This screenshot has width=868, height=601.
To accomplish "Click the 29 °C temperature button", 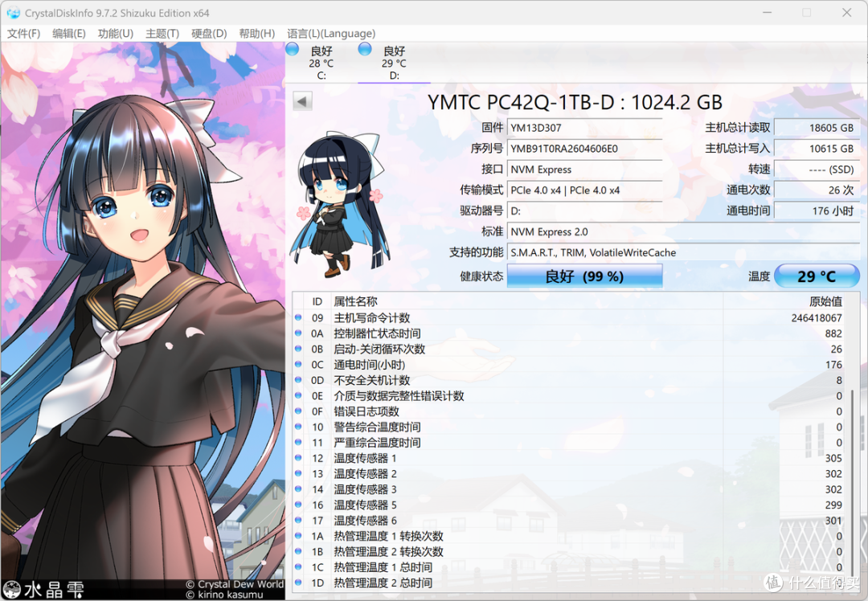I will click(817, 276).
